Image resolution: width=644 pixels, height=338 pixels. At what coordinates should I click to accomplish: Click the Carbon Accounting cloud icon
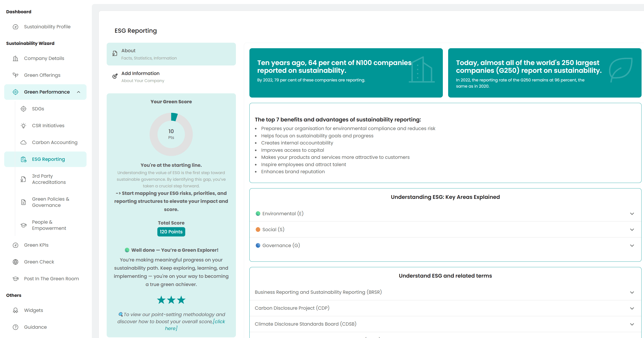23,142
